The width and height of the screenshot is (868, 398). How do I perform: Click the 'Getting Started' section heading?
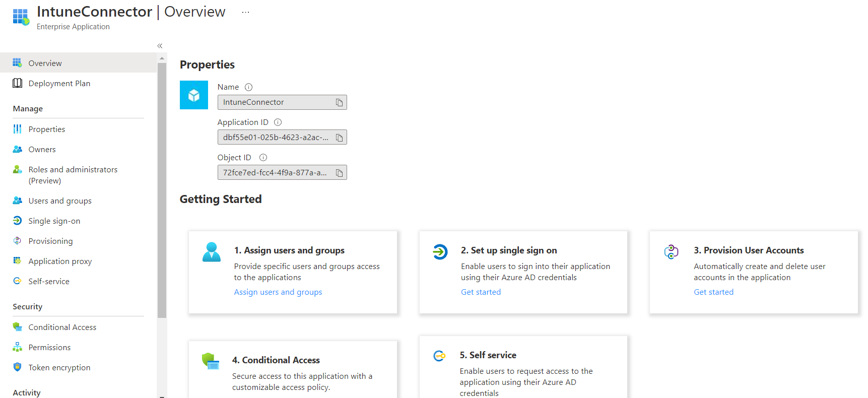click(x=221, y=199)
